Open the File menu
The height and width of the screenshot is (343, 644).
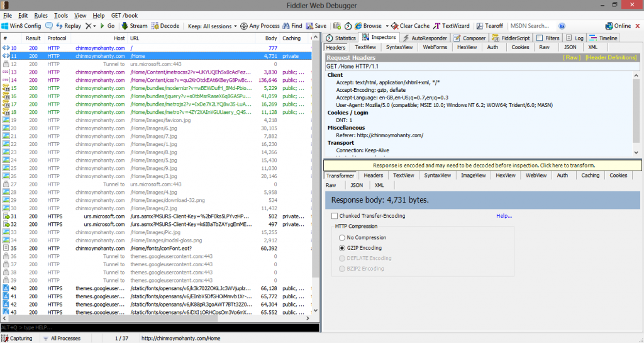click(x=8, y=16)
